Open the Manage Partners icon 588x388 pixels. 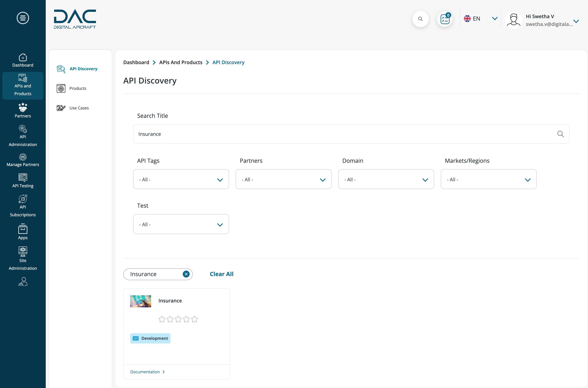23,157
